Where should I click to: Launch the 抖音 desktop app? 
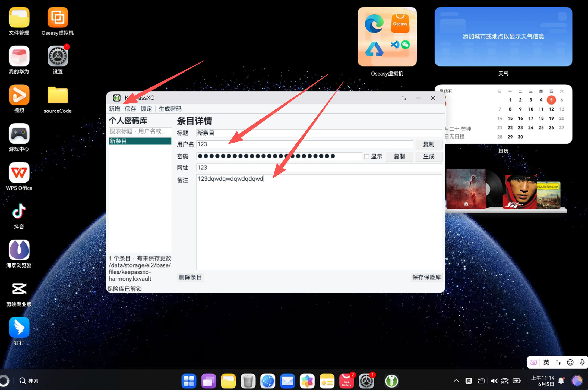[19, 211]
